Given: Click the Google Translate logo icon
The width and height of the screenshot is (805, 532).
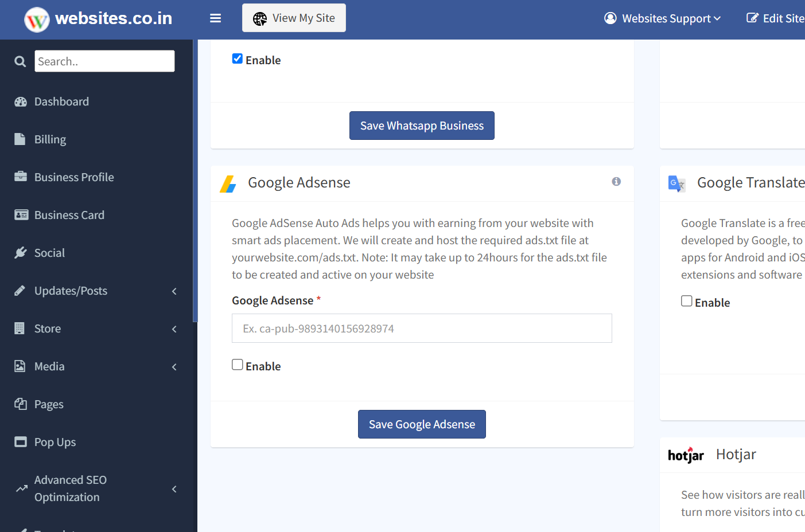Looking at the screenshot, I should point(677,183).
